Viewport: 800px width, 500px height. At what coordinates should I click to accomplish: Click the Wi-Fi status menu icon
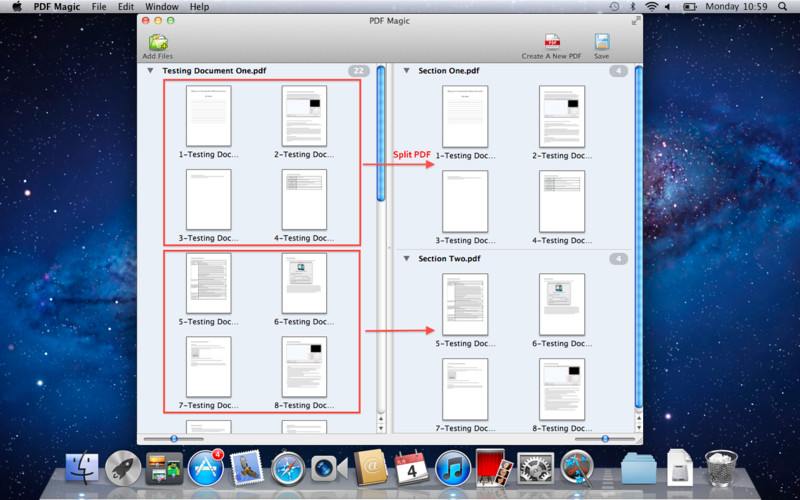651,7
